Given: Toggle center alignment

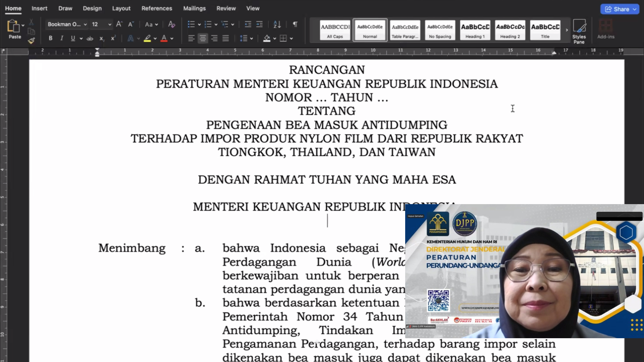Looking at the screenshot, I should [203, 39].
